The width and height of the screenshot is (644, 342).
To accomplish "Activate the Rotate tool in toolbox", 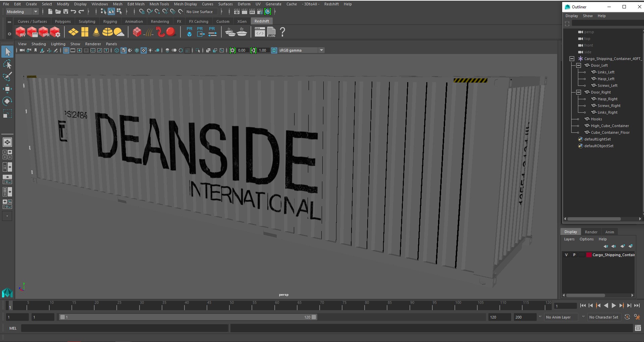I will 7,101.
